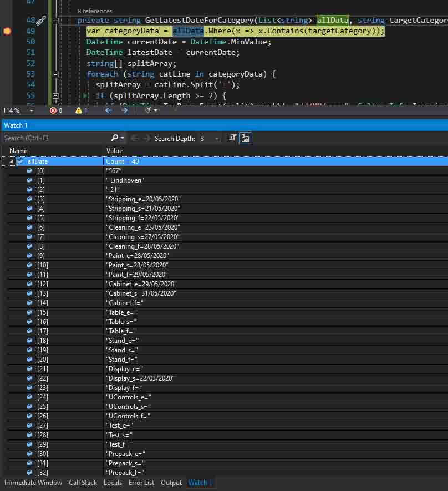
Task: Click the value " Eindhoven"
Action: coord(125,180)
